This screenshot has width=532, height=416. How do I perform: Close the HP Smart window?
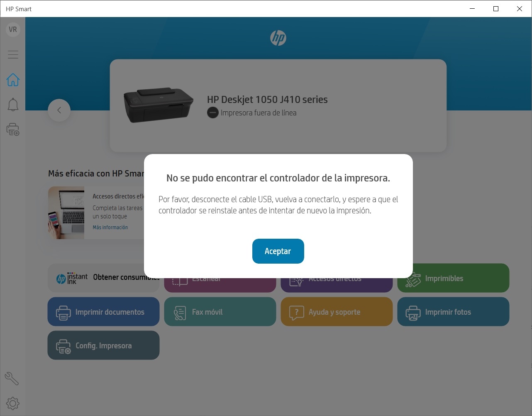(x=520, y=9)
